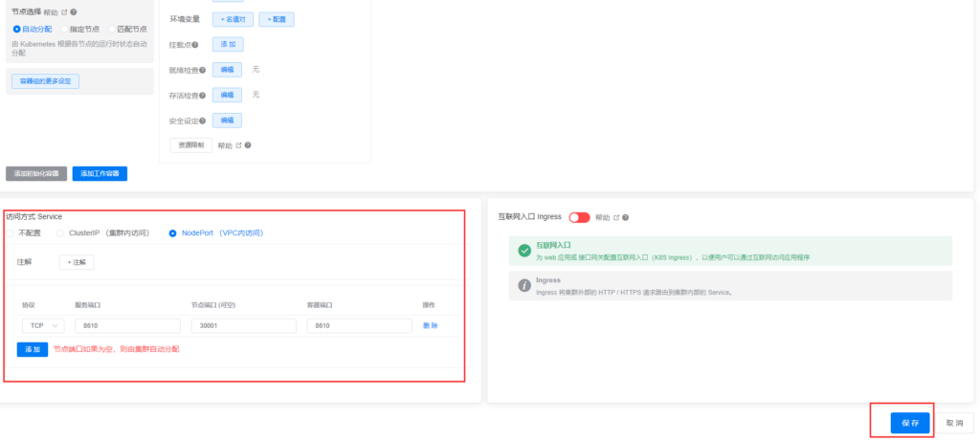Select the ClusterIP (集群内访问) radio option
This screenshot has height=442, width=980.
pyautogui.click(x=61, y=232)
